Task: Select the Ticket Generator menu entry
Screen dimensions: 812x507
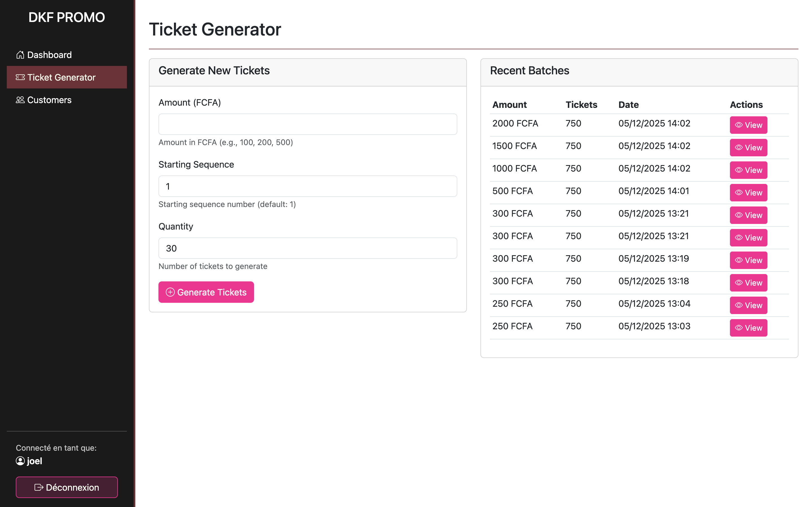Action: pos(61,77)
